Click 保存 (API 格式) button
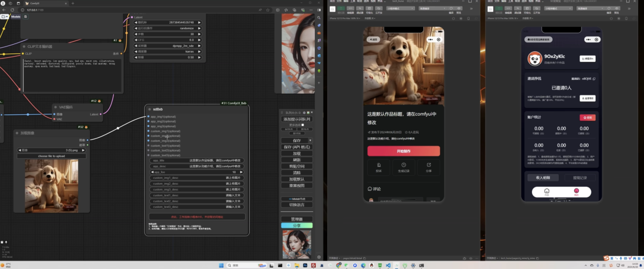 [x=296, y=147]
